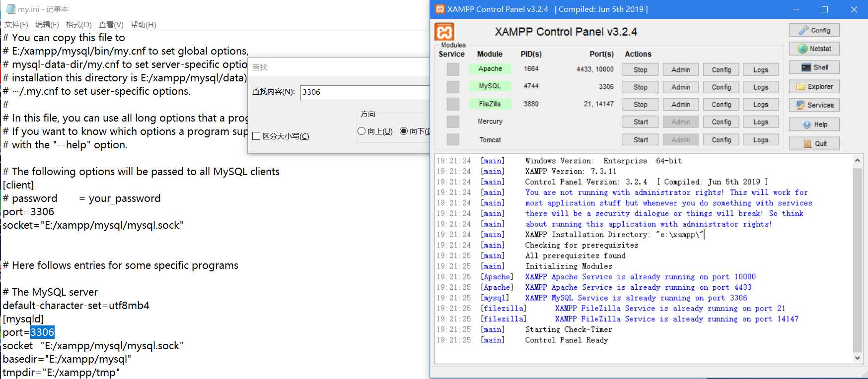Click the XAMPP log vertical scrollbar track
The width and height of the screenshot is (868, 379).
coord(857,259)
